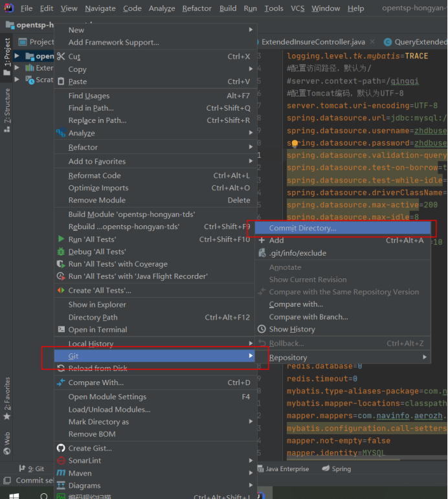448x499 pixels.
Task: Click the Paste clipboard icon
Action: (x=61, y=82)
